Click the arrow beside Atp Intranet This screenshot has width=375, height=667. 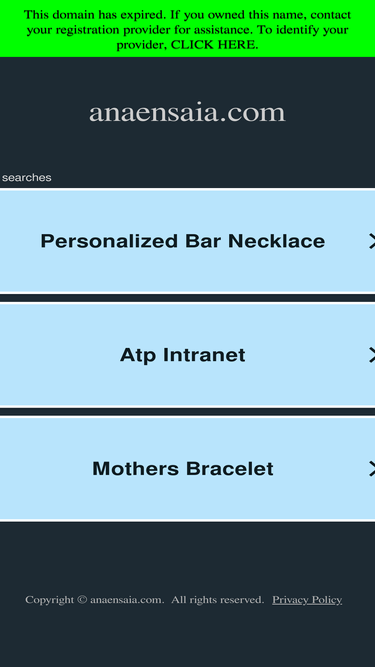(372, 355)
